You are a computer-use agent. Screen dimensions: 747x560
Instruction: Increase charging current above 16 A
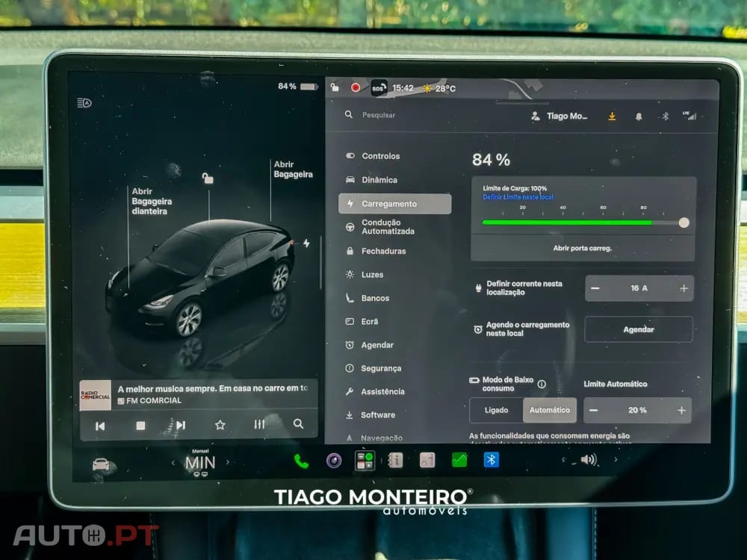tap(684, 288)
